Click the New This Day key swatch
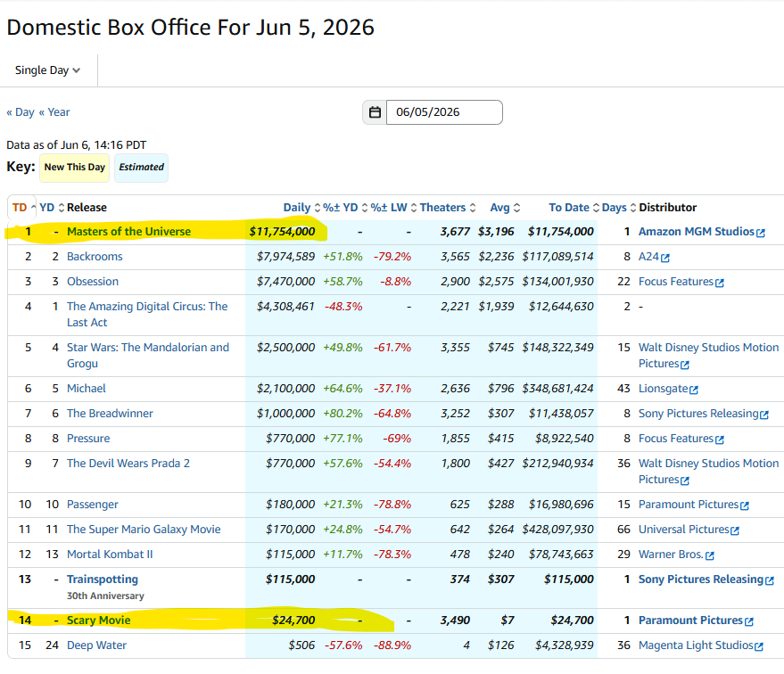The image size is (784, 674). [x=75, y=168]
